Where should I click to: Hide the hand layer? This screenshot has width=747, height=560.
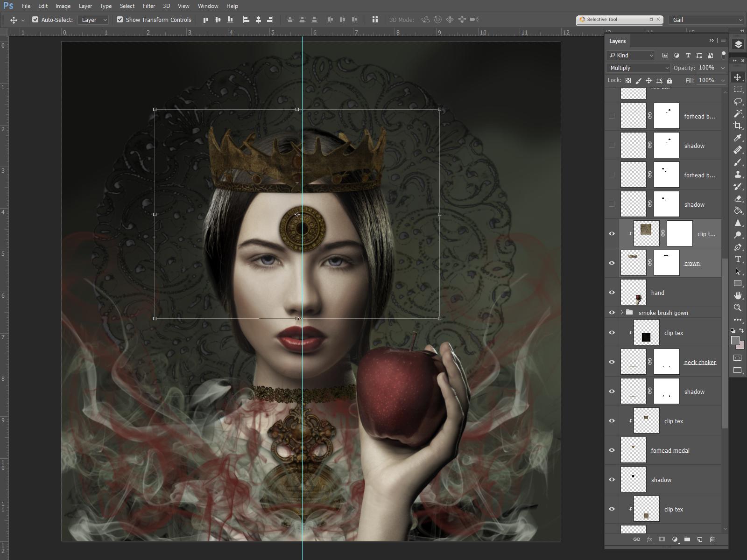click(612, 292)
